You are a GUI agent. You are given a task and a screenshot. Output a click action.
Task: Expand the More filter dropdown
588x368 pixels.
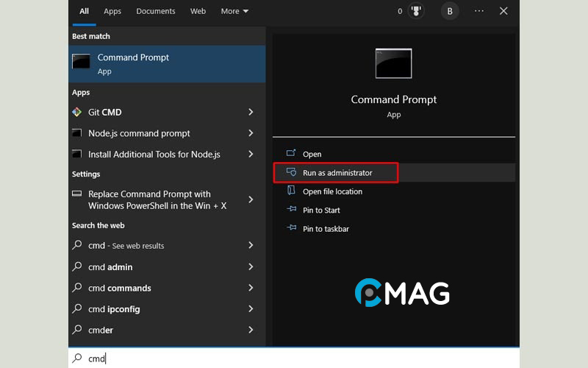click(234, 11)
